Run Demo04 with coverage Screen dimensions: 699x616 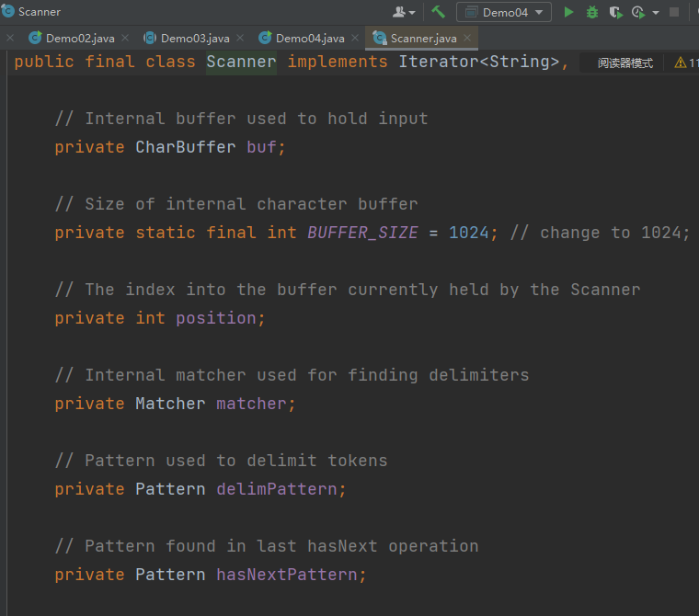(x=615, y=12)
